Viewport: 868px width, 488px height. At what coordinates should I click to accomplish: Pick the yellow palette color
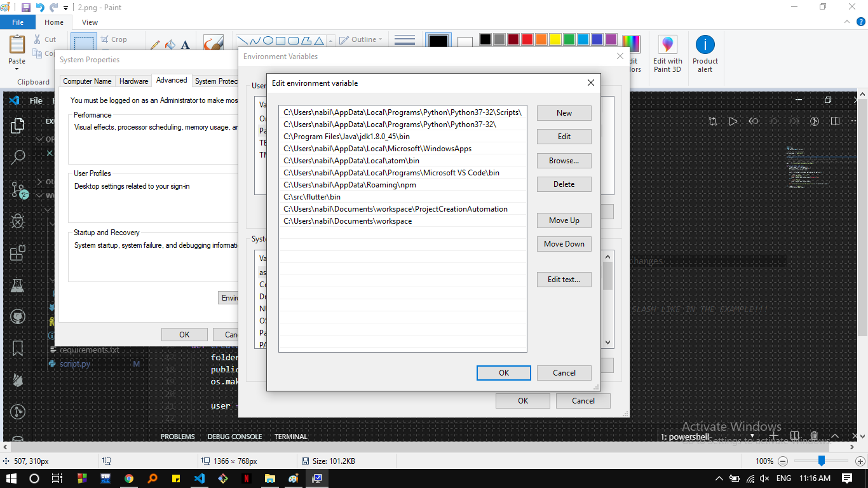555,39
